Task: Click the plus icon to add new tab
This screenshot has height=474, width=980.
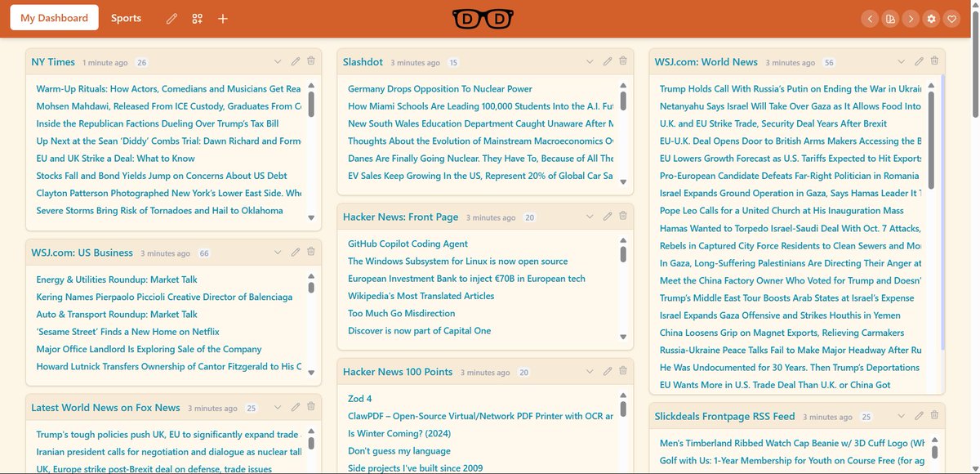Action: [x=223, y=18]
